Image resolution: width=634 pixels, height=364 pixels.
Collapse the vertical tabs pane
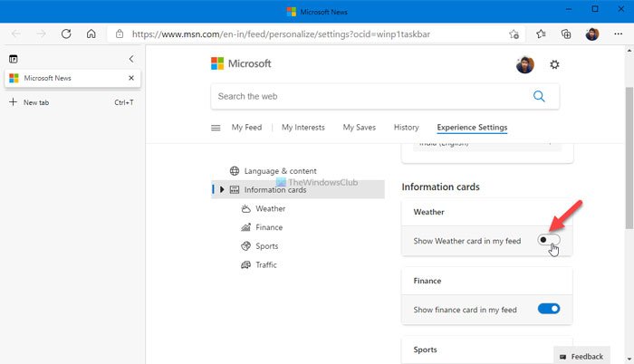[131, 59]
